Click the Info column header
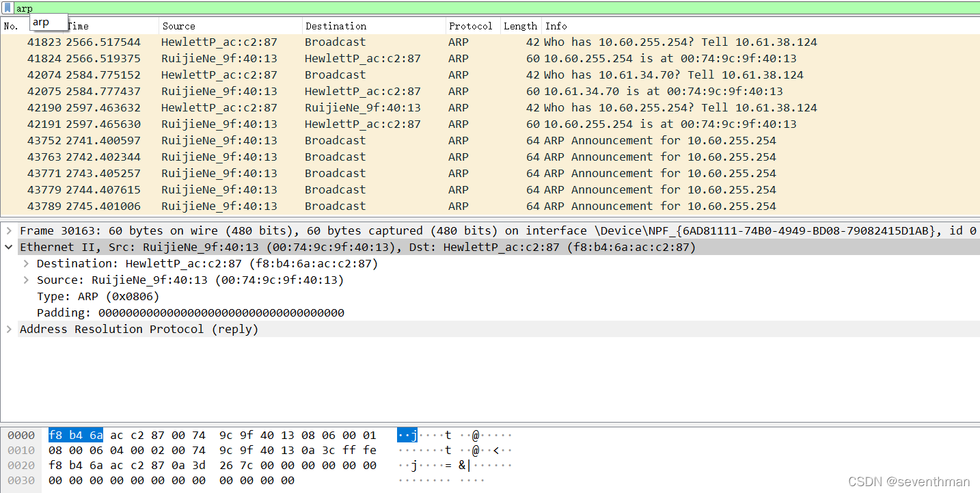The width and height of the screenshot is (980, 493). (x=761, y=26)
